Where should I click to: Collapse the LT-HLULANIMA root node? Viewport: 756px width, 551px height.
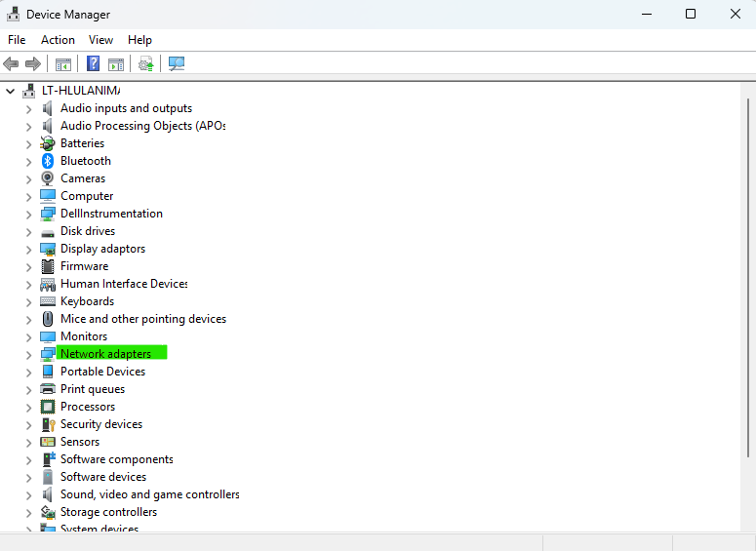point(11,91)
